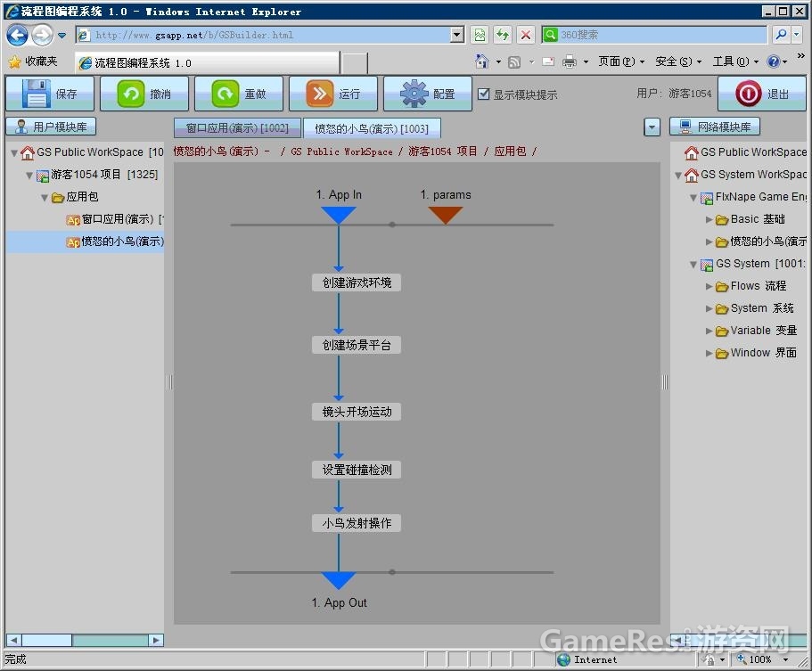The width and height of the screenshot is (812, 671).
Task: Expand the Flows 流程 folder
Action: pos(709,286)
